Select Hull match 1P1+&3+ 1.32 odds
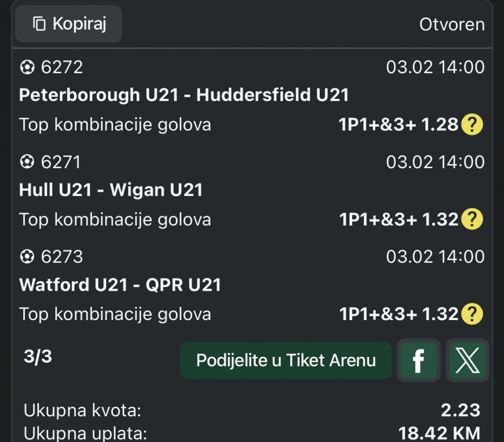The width and height of the screenshot is (504, 442). (x=398, y=219)
